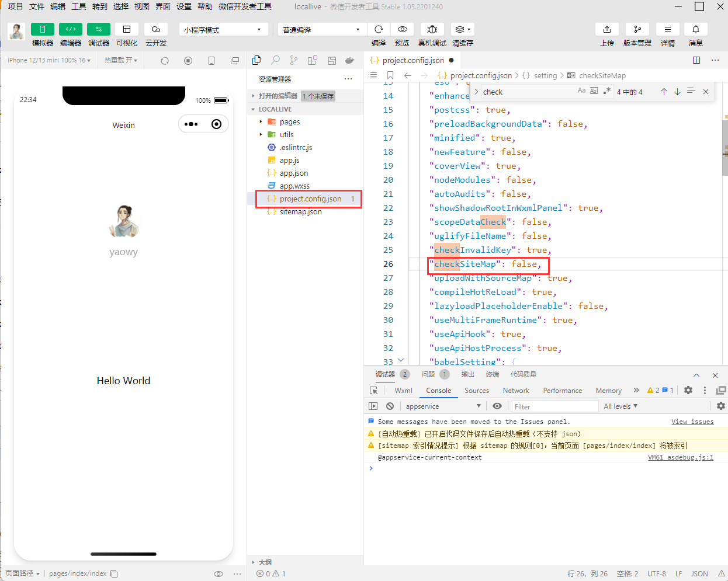Open the messages bell icon
Screen dimensions: 728x581
(x=696, y=29)
